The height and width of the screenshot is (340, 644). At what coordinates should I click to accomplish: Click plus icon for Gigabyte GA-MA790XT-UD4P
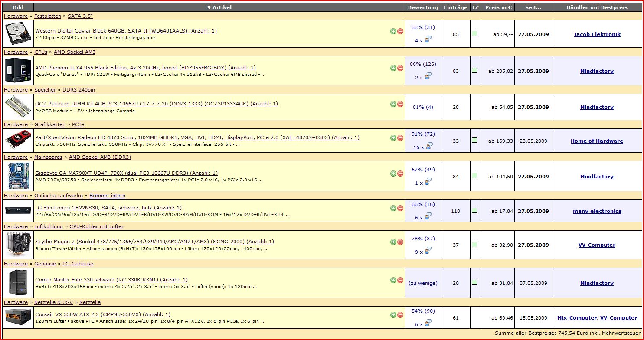[393, 173]
